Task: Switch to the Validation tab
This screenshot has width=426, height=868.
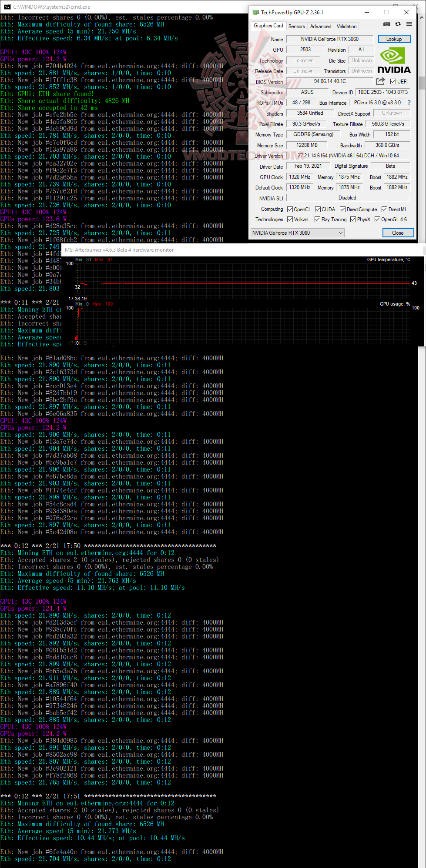Action: coord(346,27)
